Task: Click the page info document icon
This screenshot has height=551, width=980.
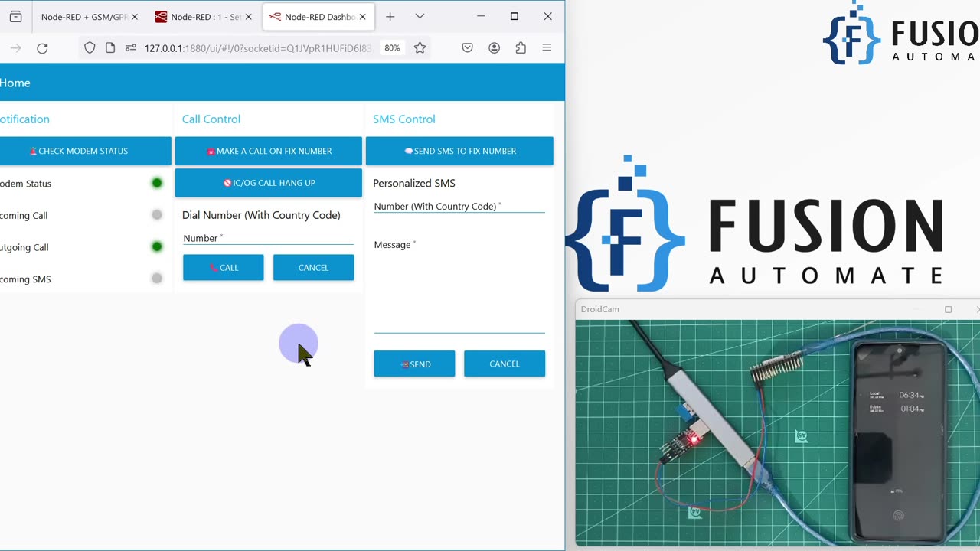Action: click(x=110, y=48)
